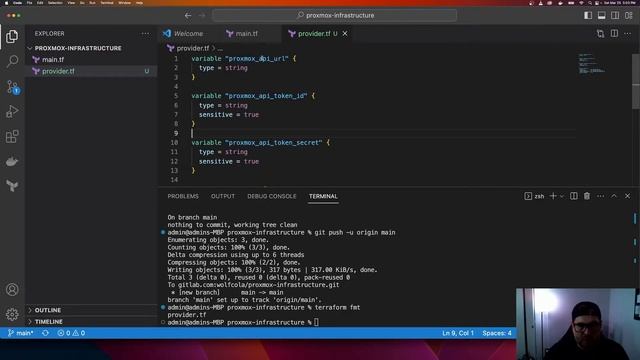Open the Help menu in macOS menu bar
This screenshot has width=640, height=360.
(139, 3)
